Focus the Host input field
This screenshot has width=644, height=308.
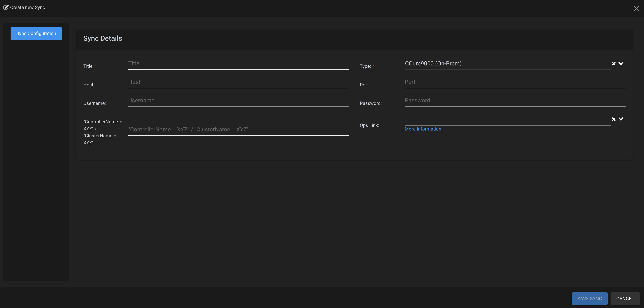click(x=238, y=82)
